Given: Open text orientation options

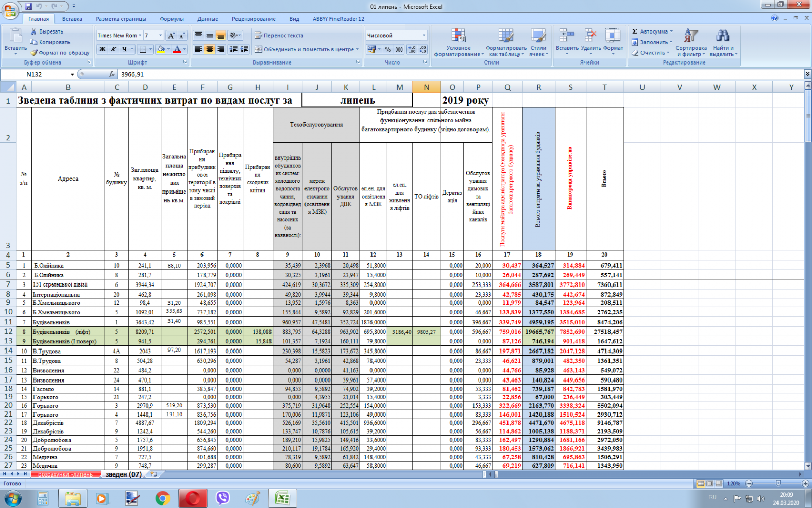Looking at the screenshot, I should [235, 36].
